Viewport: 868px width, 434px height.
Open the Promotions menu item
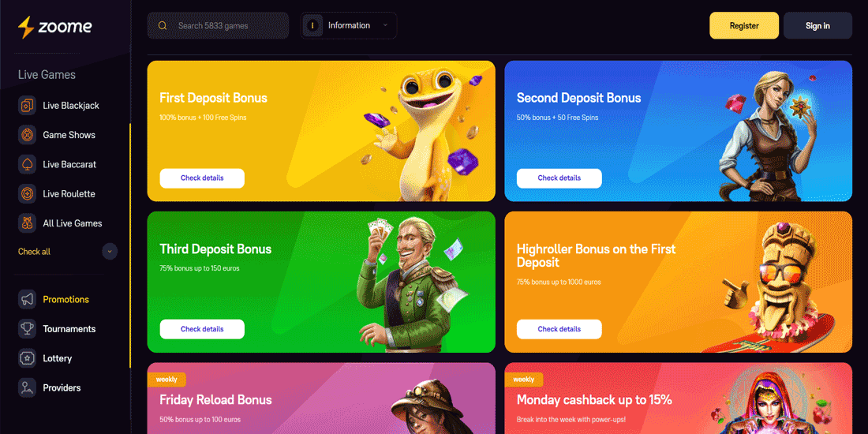pyautogui.click(x=65, y=299)
